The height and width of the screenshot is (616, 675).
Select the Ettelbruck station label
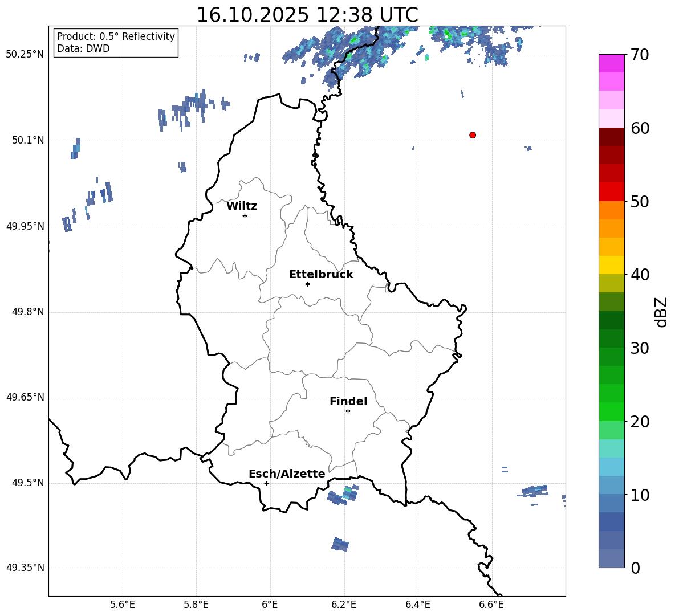(321, 275)
